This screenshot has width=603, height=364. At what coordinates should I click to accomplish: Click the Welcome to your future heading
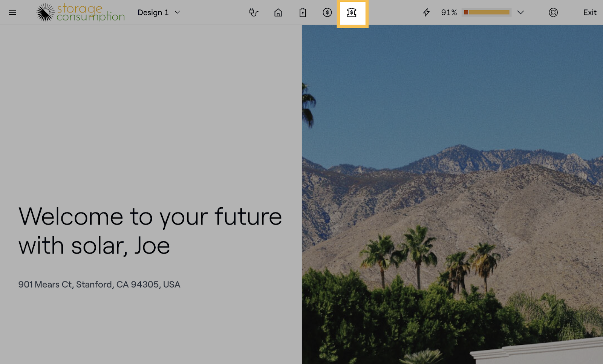pyautogui.click(x=150, y=231)
